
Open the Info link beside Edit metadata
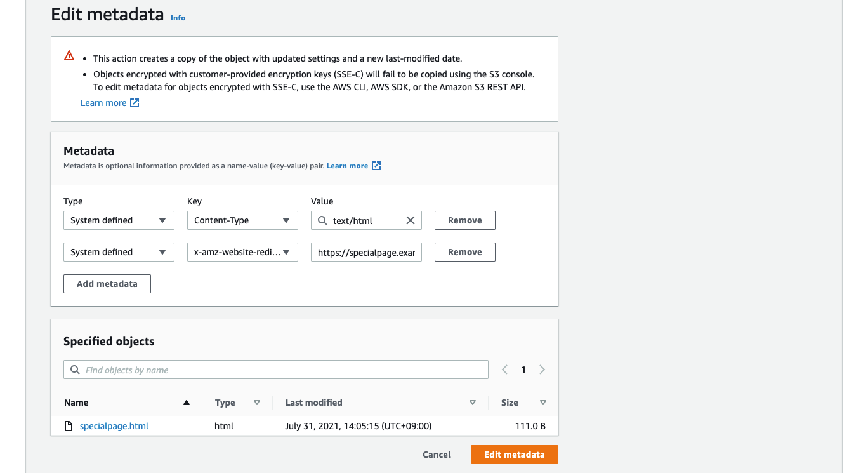(178, 18)
